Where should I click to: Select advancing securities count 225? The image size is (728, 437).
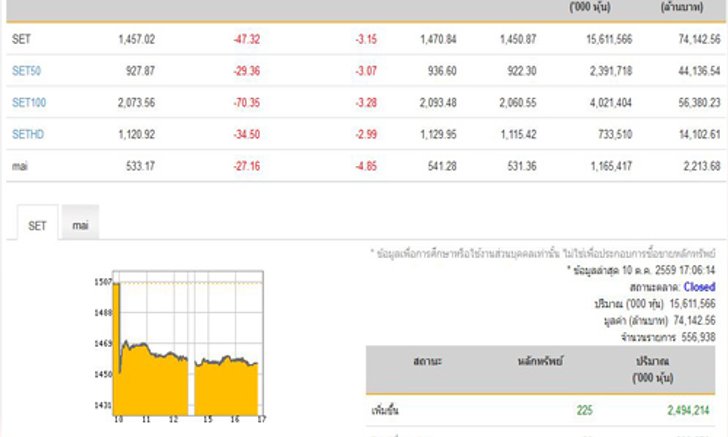point(585,410)
